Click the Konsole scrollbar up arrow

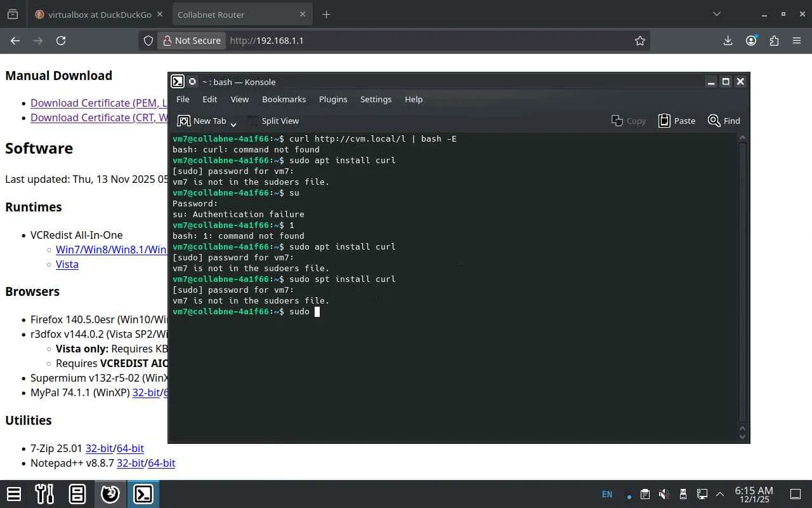[743, 138]
